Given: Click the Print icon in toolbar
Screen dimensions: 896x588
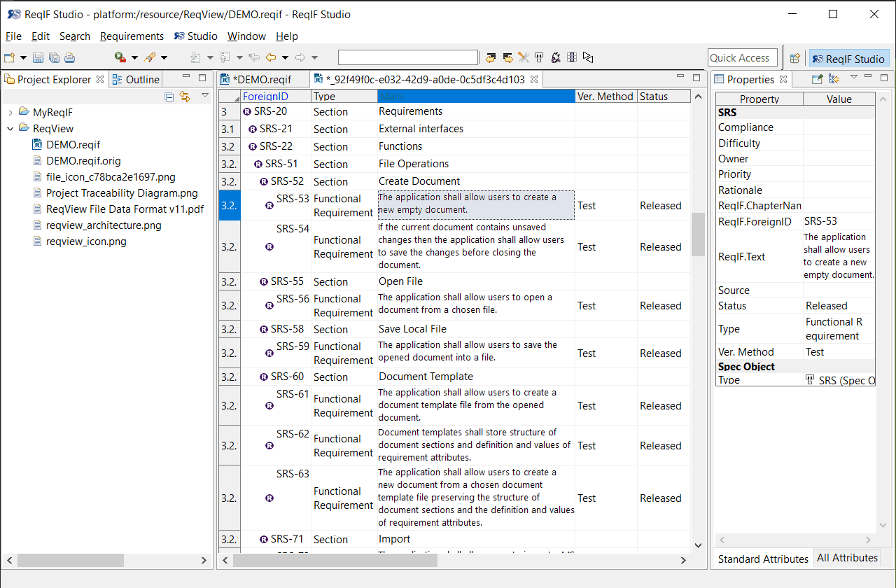Looking at the screenshot, I should pos(69,58).
